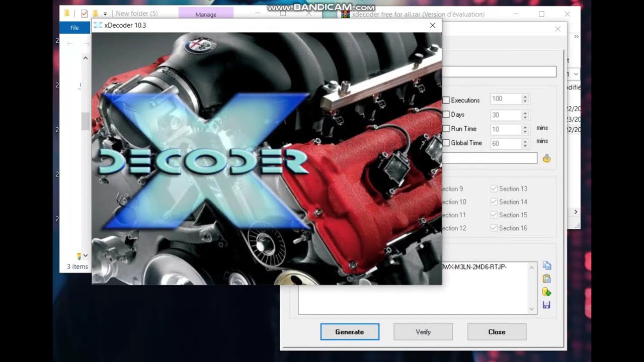Click the xDecoder title bar icon
644x362 pixels.
click(x=98, y=25)
